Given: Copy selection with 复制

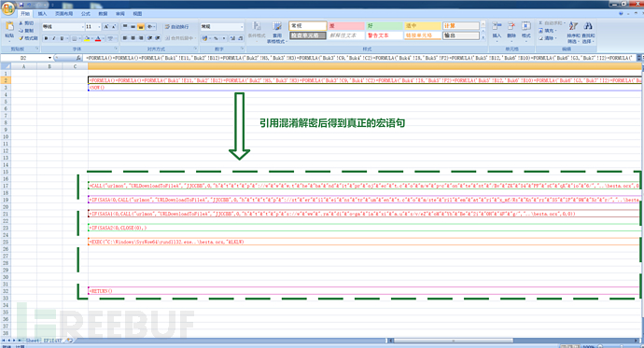Looking at the screenshot, I should pos(26,31).
